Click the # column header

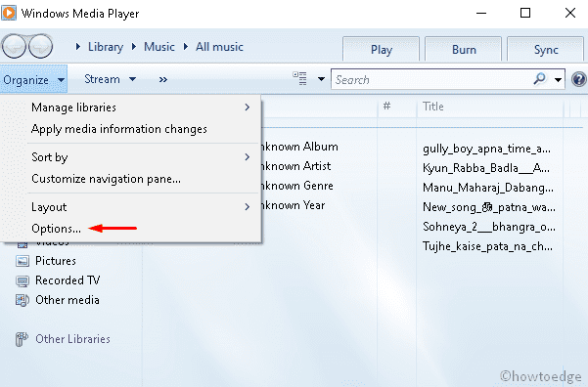[x=397, y=107]
